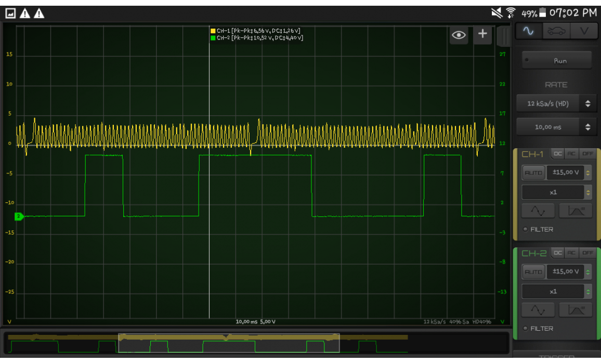
Task: Add a measurement with the plus icon
Action: [482, 34]
